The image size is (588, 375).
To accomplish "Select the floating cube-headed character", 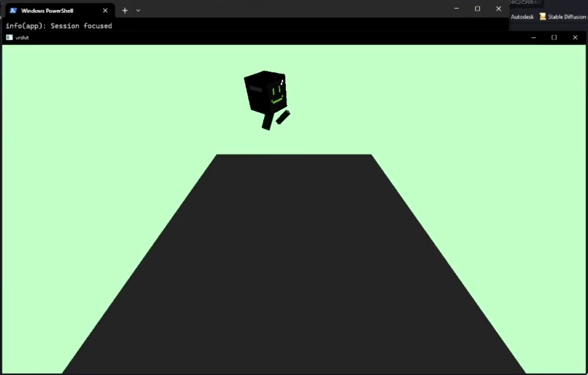I will pyautogui.click(x=265, y=95).
